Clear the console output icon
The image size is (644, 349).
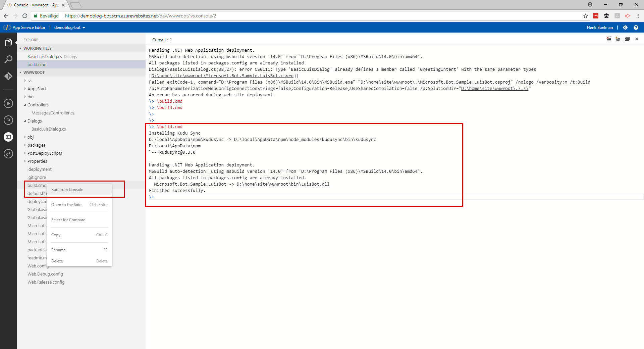click(x=609, y=39)
